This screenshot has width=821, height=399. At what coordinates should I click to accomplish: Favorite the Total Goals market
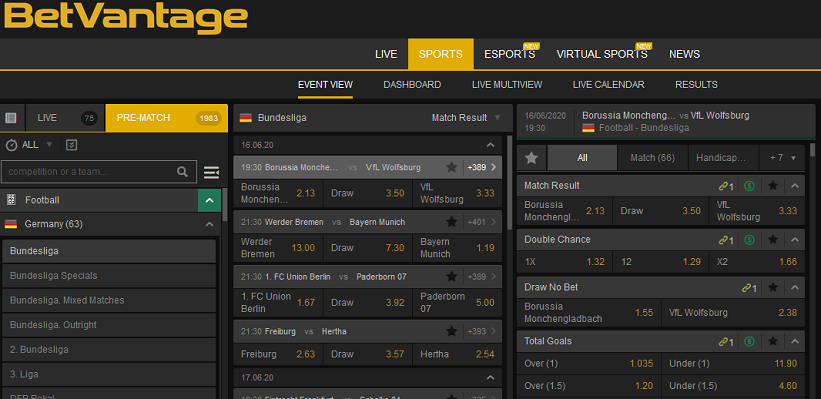tap(773, 341)
